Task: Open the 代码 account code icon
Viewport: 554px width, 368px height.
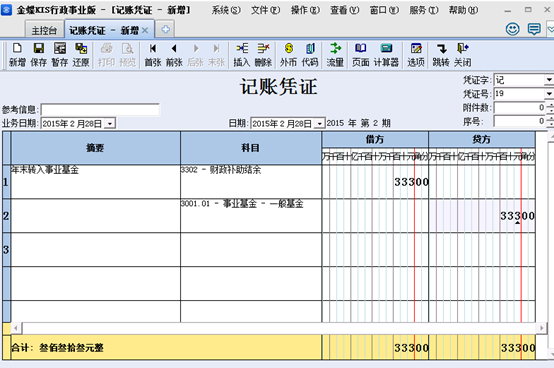Action: pos(310,55)
